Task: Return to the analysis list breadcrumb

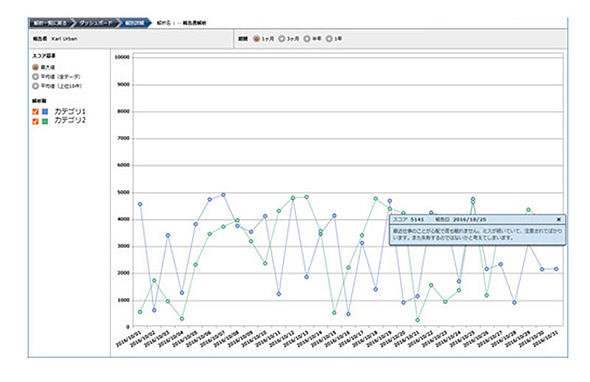Action: (x=50, y=23)
